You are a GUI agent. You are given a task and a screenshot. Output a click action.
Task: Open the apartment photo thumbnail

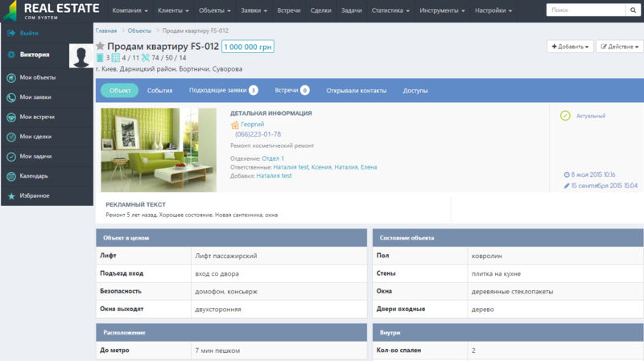[158, 150]
